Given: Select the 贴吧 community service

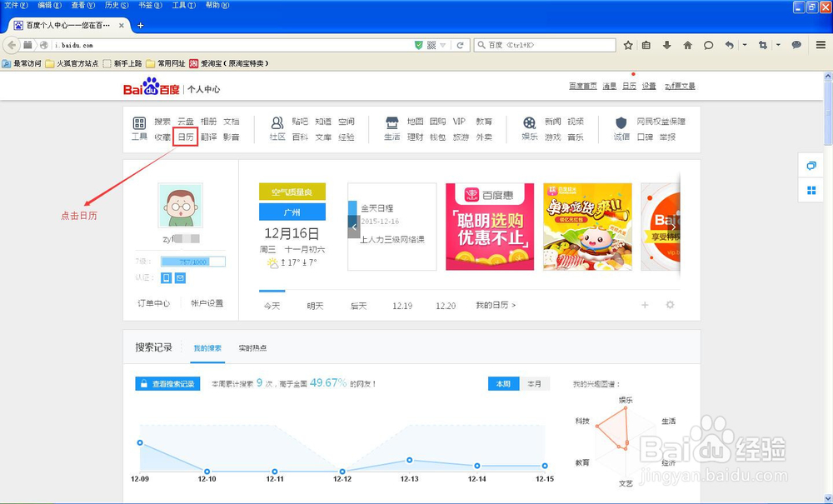Looking at the screenshot, I should coord(298,121).
